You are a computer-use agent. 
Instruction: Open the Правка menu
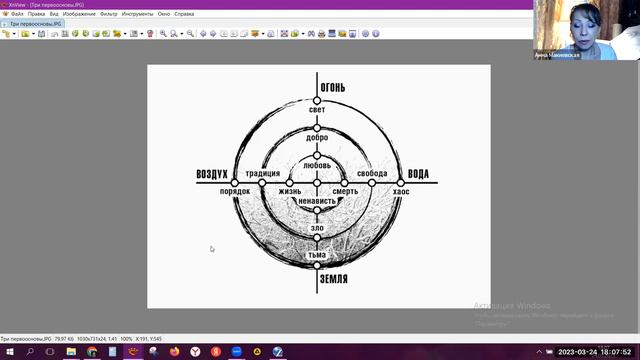coord(36,14)
